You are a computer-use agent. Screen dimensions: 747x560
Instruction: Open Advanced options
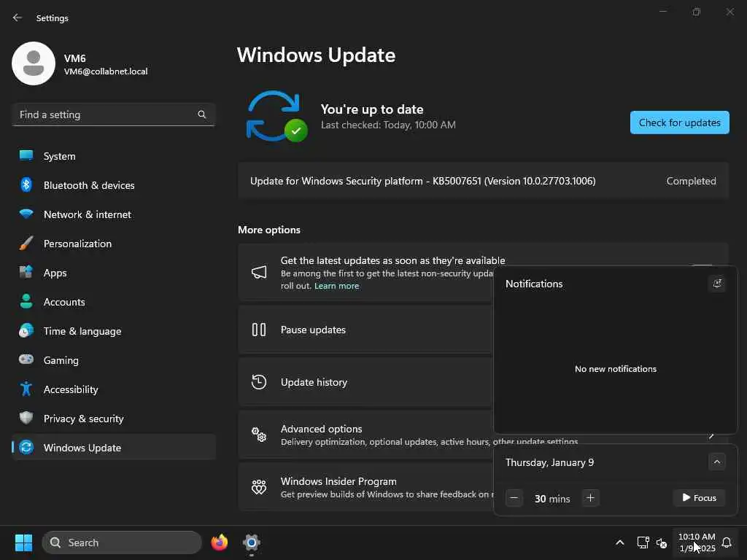(365, 435)
